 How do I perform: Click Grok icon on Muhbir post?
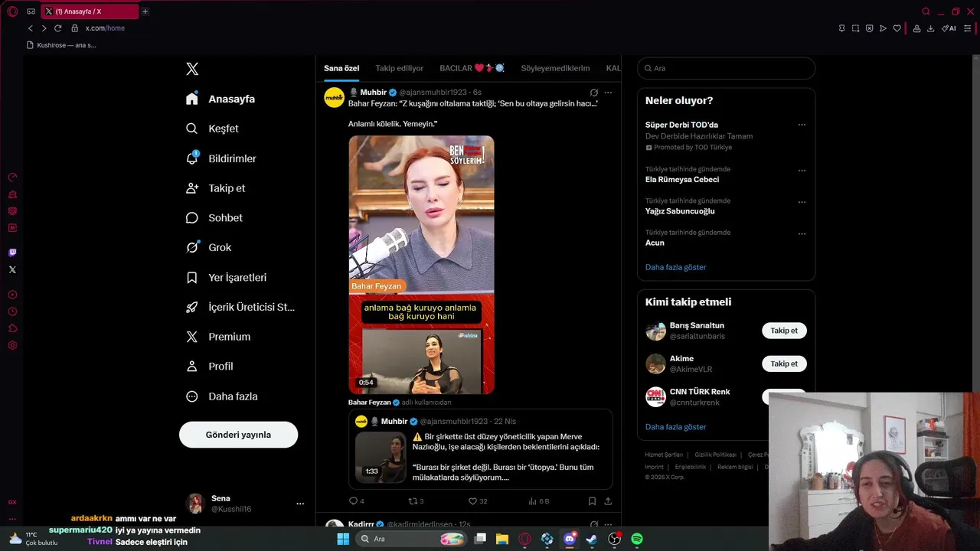pyautogui.click(x=594, y=93)
